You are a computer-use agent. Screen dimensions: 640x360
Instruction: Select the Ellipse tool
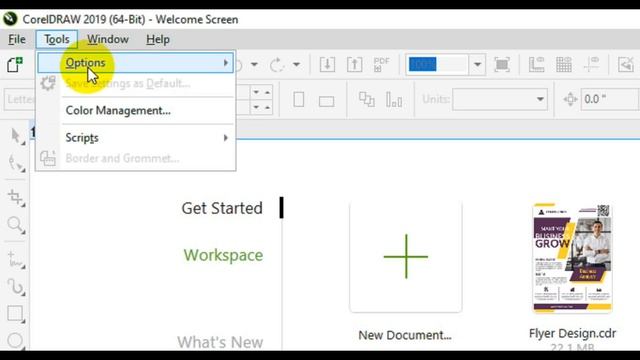click(x=16, y=340)
